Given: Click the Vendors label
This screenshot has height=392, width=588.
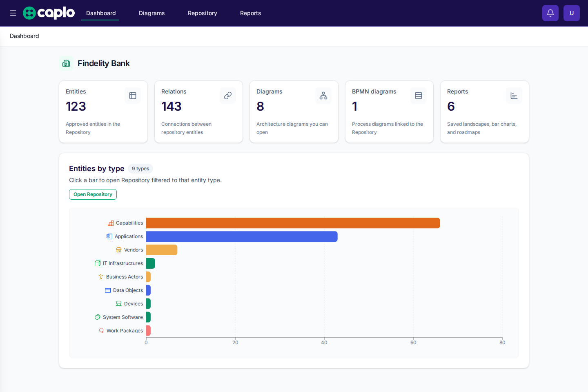Looking at the screenshot, I should click(x=134, y=250).
